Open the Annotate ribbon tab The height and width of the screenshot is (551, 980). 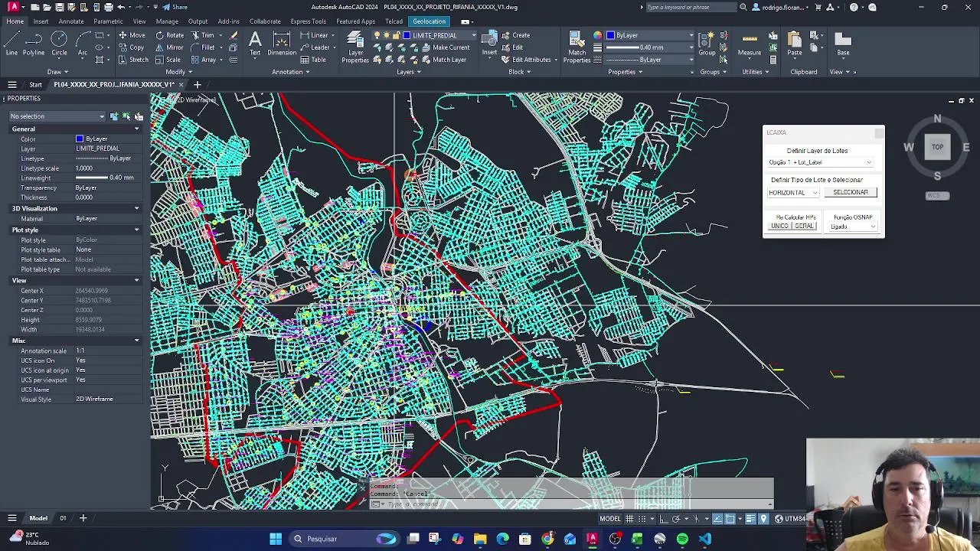(71, 21)
